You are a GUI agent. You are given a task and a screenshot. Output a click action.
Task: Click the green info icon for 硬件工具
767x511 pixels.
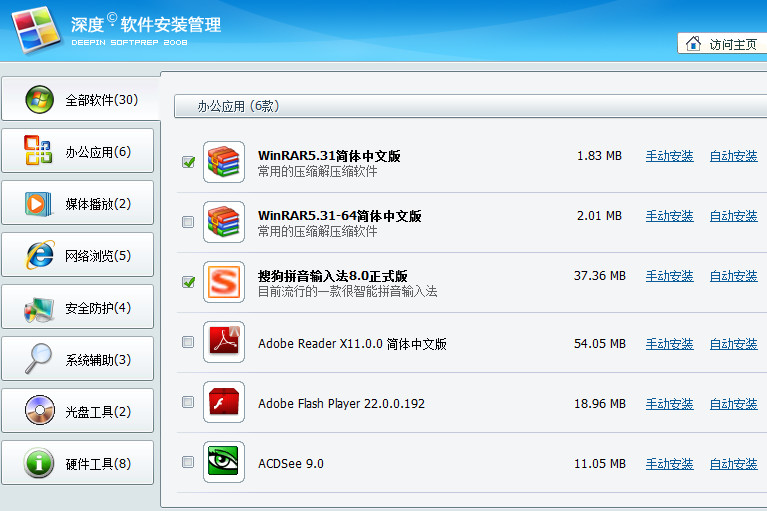(x=39, y=462)
